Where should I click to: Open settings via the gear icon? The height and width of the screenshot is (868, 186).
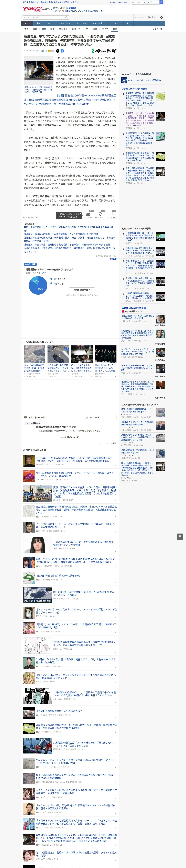pyautogui.click(x=161, y=18)
